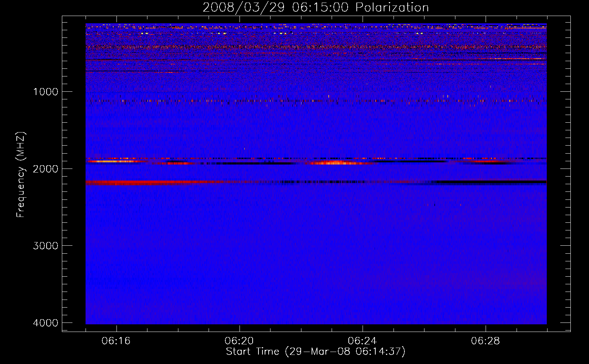Viewport: 589px width, 364px height.
Task: Click the plot title '2008/03/29 06:15:00 Polarization'
Action: [316, 8]
